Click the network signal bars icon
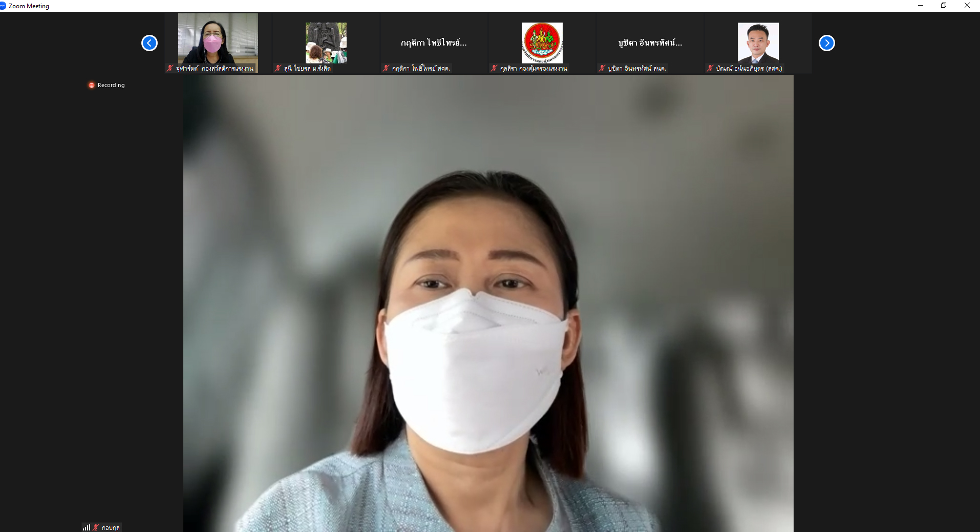Viewport: 980px width, 532px height. (87, 527)
